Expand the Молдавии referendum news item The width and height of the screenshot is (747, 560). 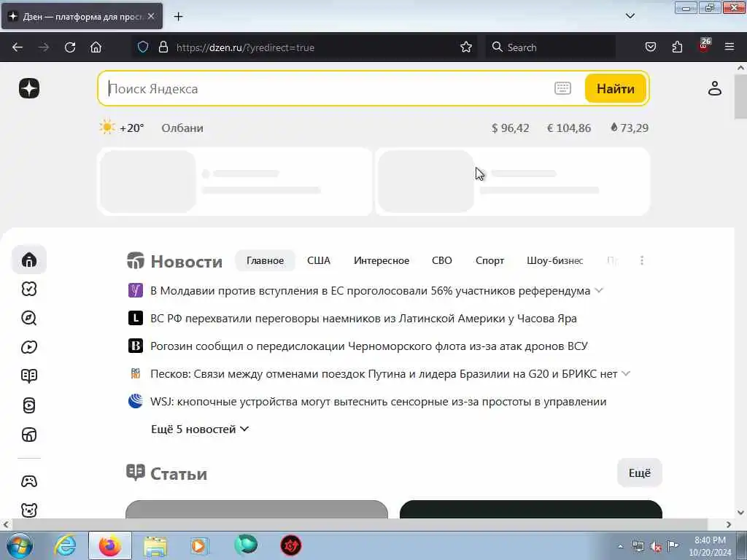coord(600,290)
